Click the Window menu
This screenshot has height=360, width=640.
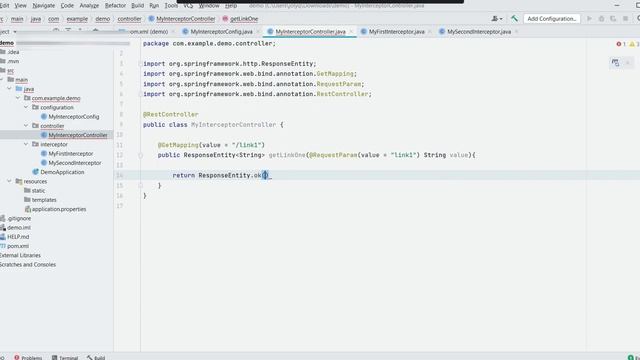click(x=209, y=6)
